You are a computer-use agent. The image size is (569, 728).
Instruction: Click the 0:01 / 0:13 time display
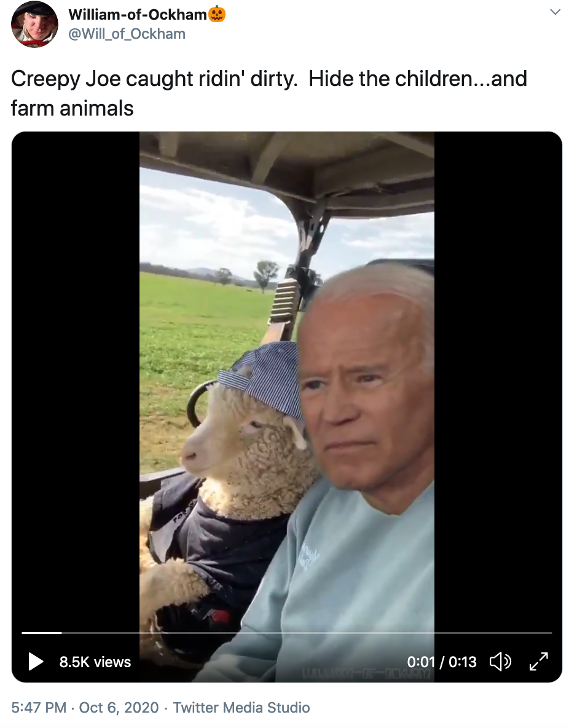point(442,662)
